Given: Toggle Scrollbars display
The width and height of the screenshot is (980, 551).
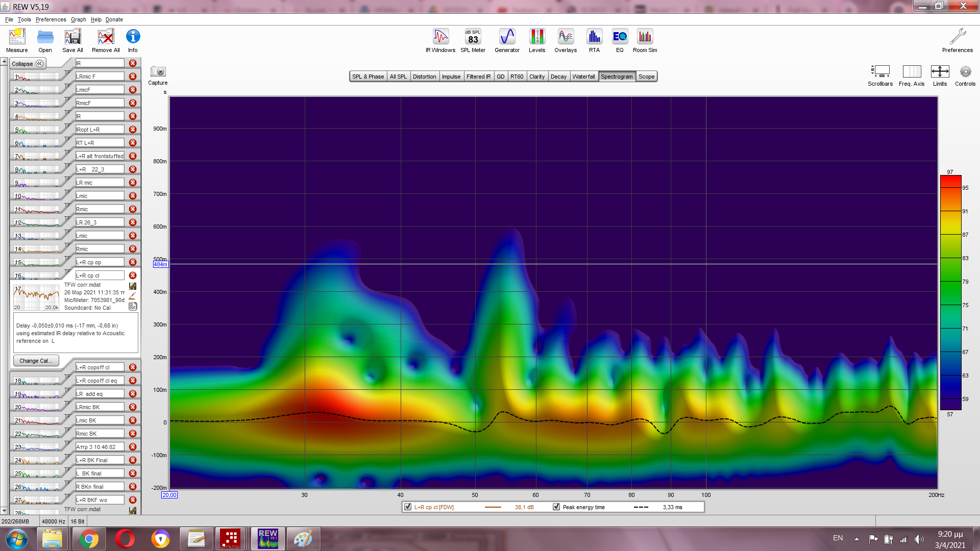Looking at the screenshot, I should coord(880,72).
